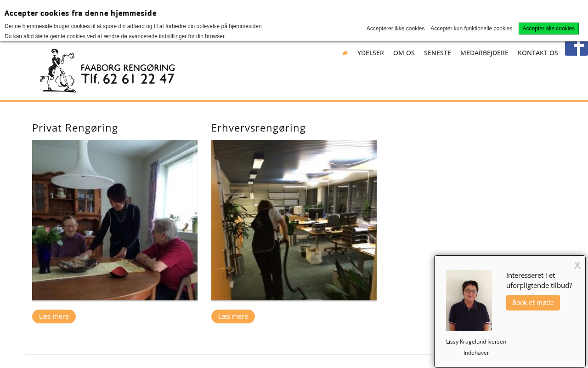Open the Kontakt Os page

pos(537,53)
